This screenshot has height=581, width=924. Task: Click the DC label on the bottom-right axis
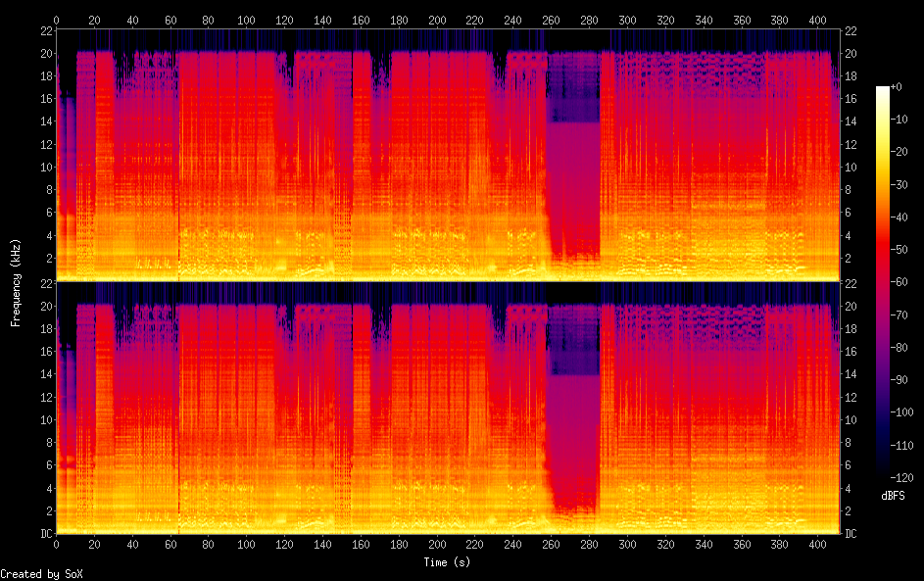tap(852, 534)
